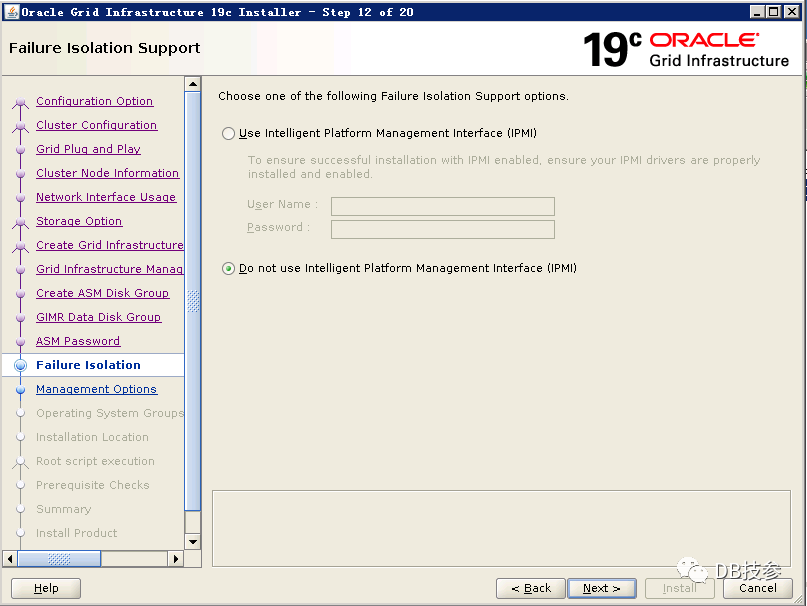Go back with the Back button
Image resolution: width=807 pixels, height=606 pixels.
531,588
